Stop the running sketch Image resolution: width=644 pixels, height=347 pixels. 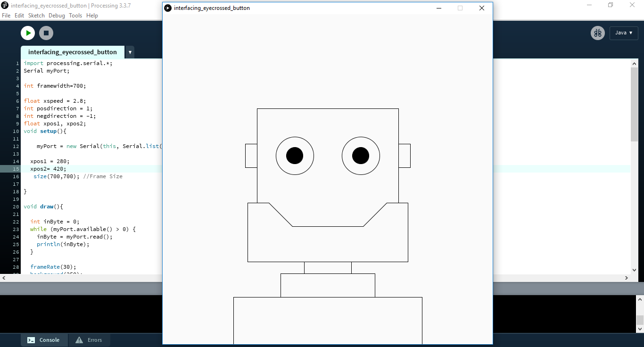[x=46, y=33]
